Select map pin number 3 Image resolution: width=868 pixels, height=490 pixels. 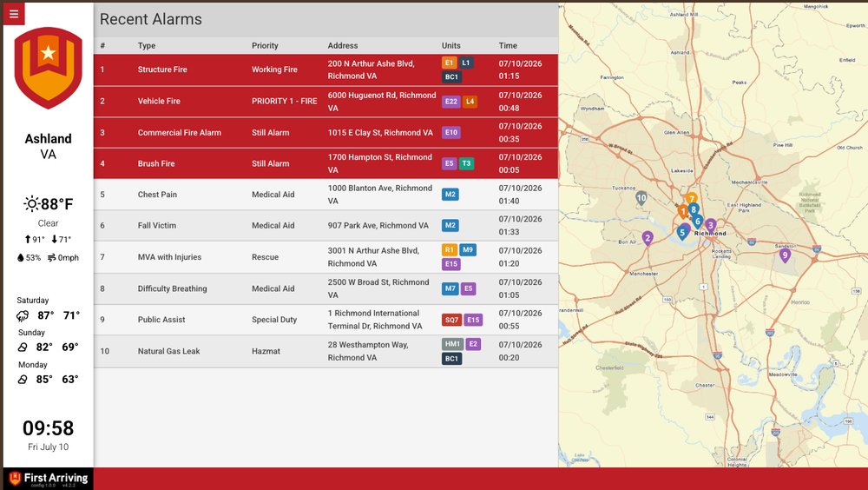pos(711,225)
